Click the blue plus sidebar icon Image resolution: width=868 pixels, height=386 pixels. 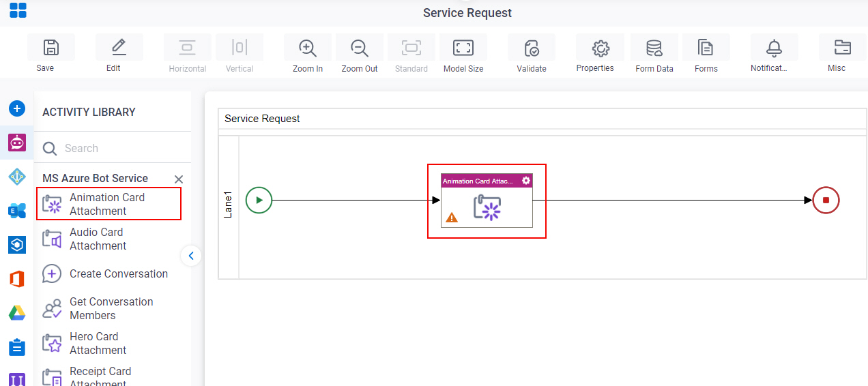point(17,108)
